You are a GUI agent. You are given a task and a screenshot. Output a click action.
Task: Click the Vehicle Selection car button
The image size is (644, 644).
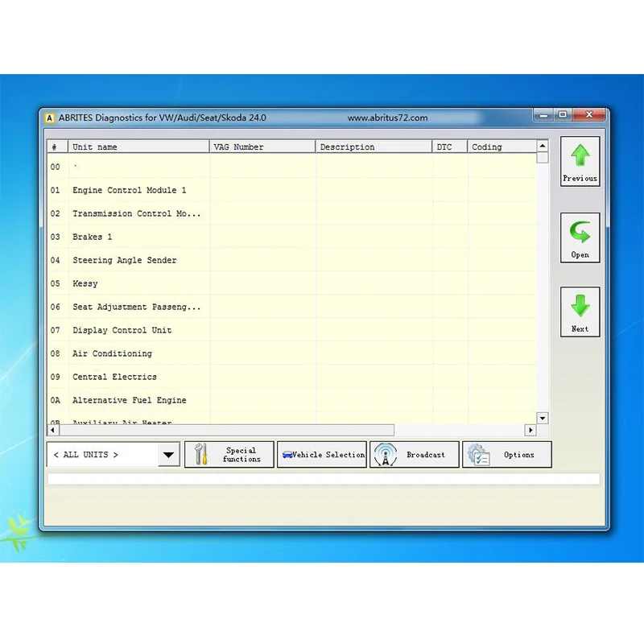point(322,454)
